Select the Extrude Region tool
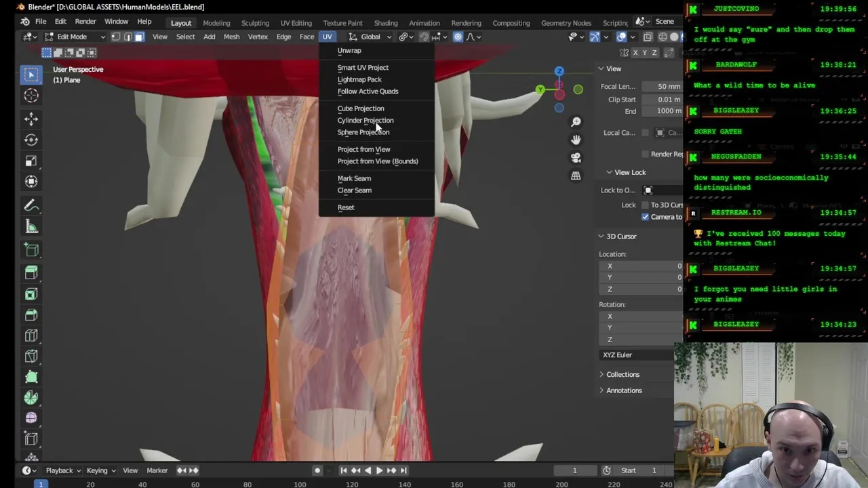The image size is (868, 488). (31, 273)
